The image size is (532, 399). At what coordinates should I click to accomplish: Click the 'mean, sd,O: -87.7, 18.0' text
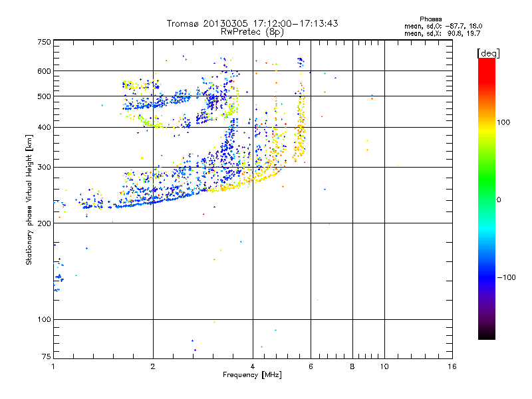tap(443, 26)
